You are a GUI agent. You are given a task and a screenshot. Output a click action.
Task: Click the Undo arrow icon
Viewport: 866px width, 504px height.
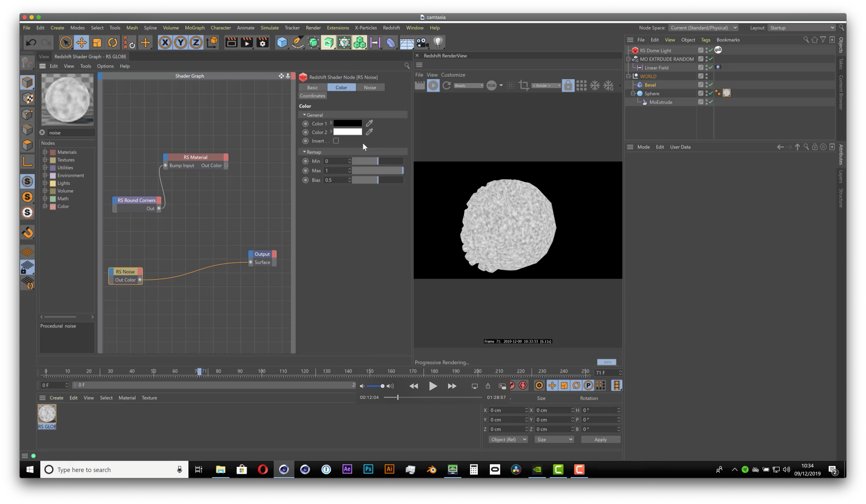pyautogui.click(x=31, y=43)
